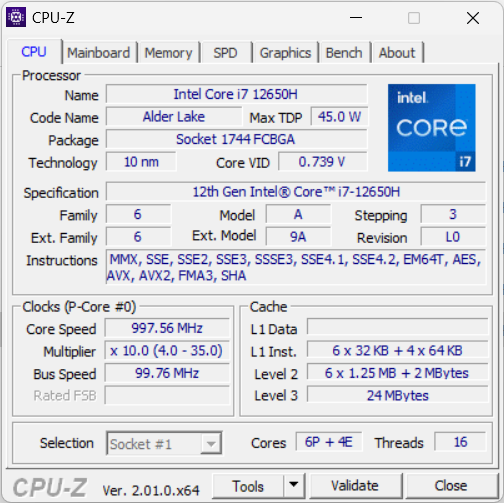Screen dimensions: 504x503
Task: Click the Close button at bottom
Action: point(451,486)
